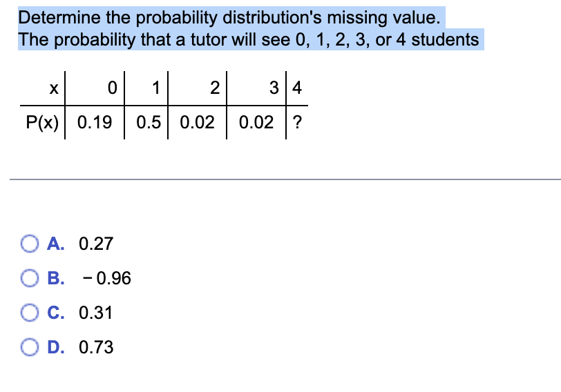Mark the radio button for option D
The width and height of the screenshot is (561, 392).
(x=29, y=347)
